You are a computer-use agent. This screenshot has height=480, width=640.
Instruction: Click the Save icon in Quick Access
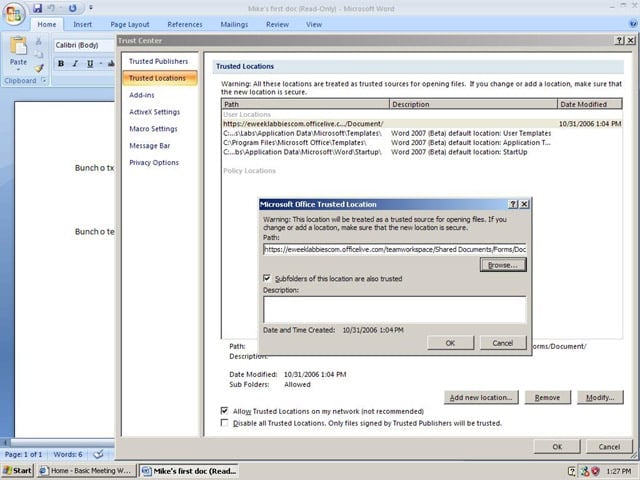point(38,8)
